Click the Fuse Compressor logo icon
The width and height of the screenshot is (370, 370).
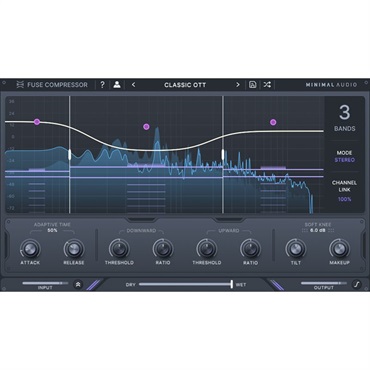point(20,85)
